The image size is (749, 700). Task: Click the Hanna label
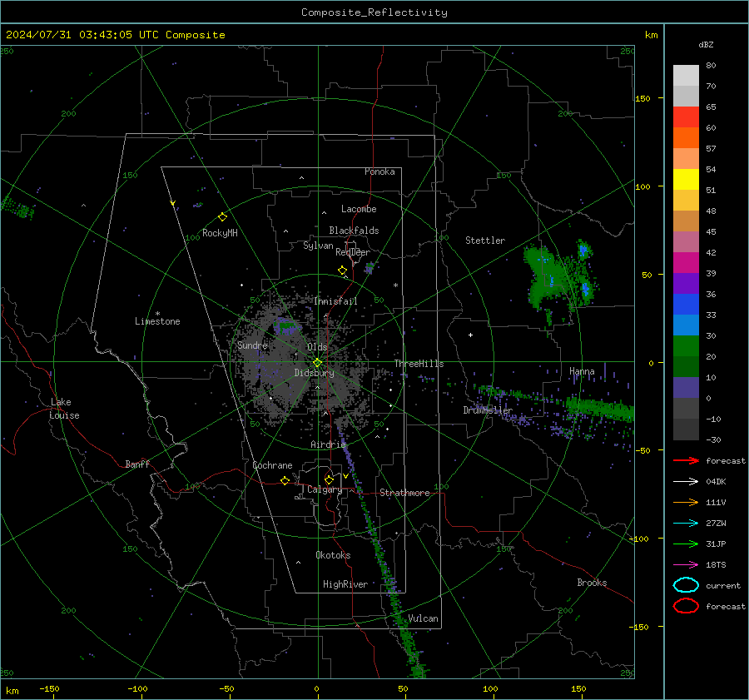pyautogui.click(x=582, y=371)
